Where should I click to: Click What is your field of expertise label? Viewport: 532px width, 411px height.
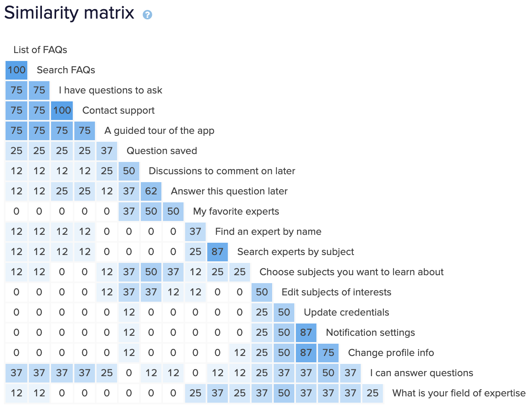[459, 393]
